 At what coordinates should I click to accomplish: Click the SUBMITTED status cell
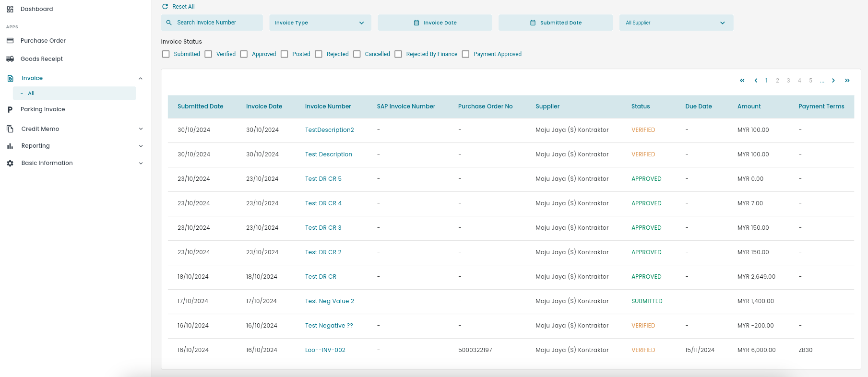(647, 301)
